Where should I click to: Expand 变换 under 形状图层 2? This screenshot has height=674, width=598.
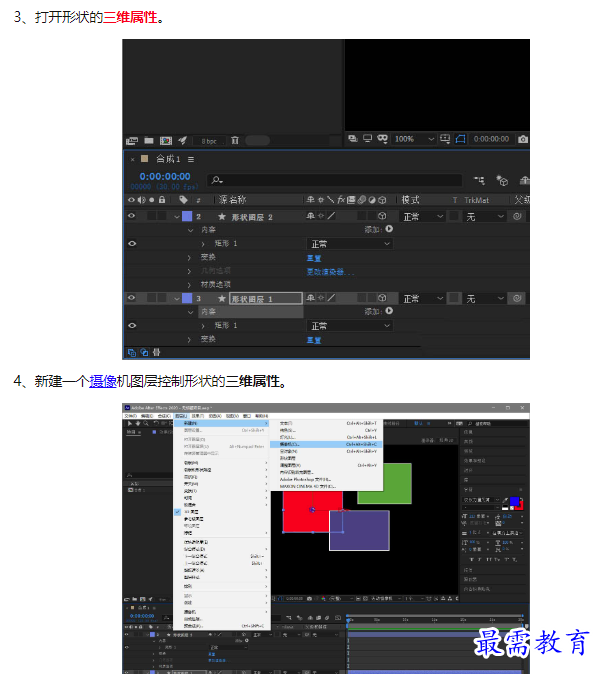[189, 257]
